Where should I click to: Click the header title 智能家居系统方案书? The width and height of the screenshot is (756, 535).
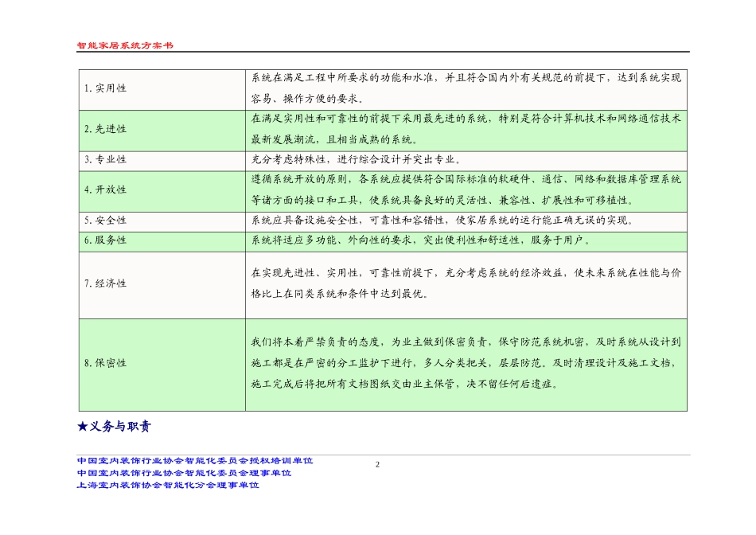tap(125, 45)
